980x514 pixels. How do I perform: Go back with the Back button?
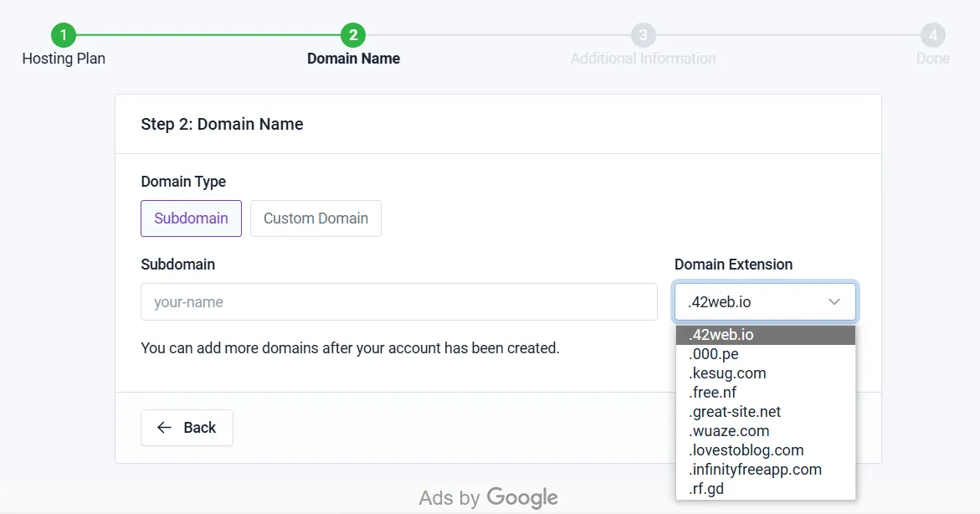(x=187, y=428)
